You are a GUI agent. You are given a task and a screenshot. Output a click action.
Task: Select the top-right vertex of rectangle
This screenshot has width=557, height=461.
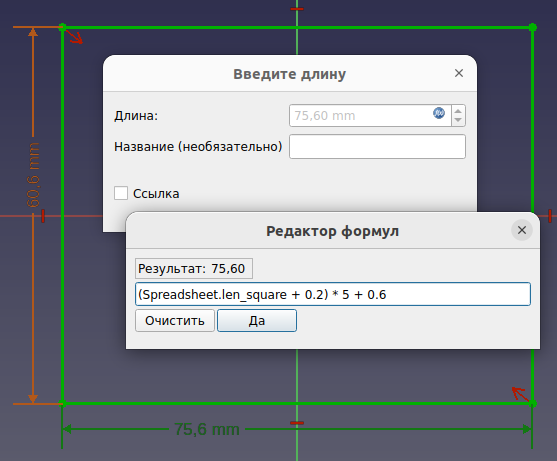tap(532, 27)
